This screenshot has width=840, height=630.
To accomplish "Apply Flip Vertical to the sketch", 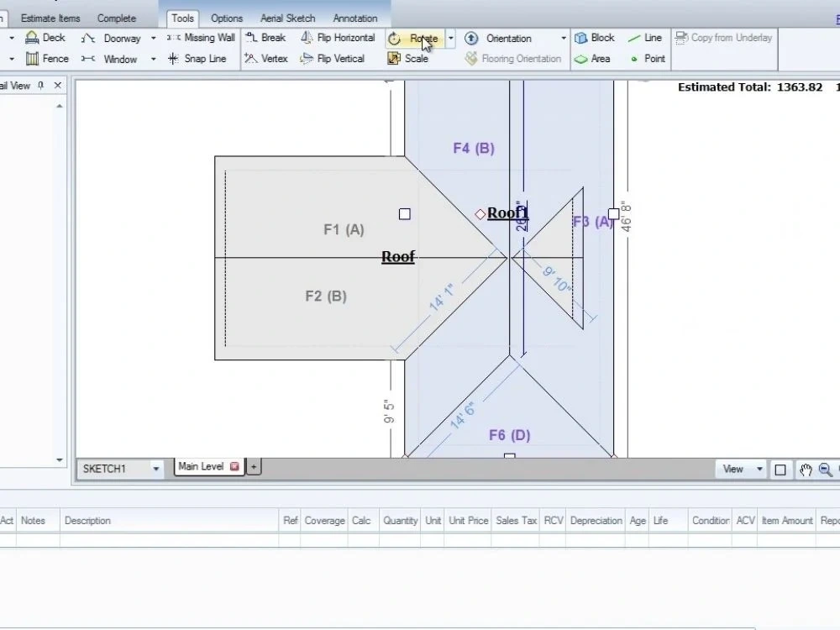I will pos(335,58).
